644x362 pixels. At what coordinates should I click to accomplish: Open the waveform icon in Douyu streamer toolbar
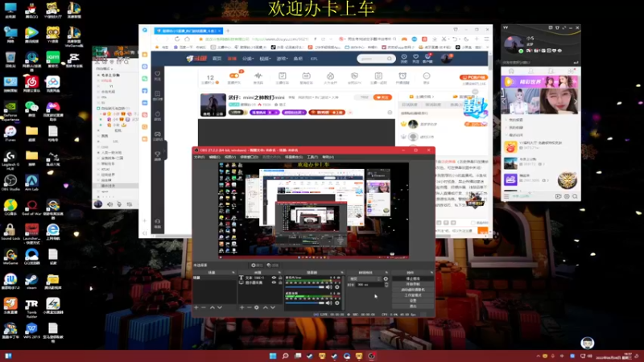[x=258, y=77]
